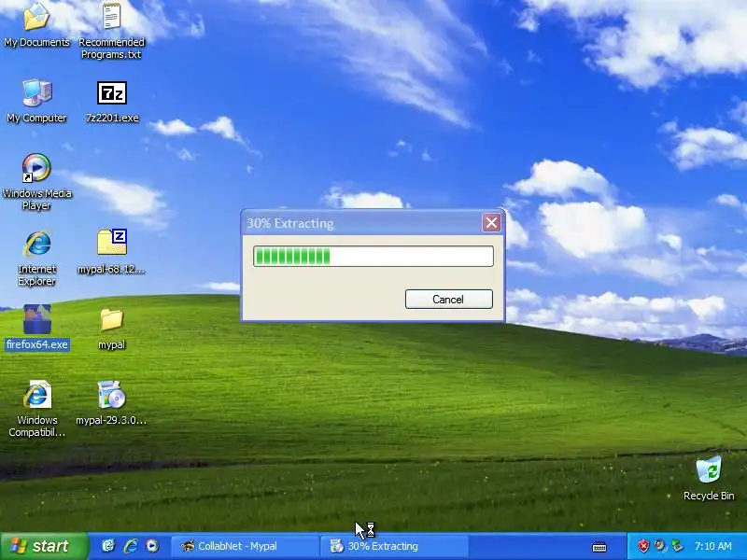This screenshot has width=747, height=560.
Task: Click the green extraction progress bar
Action: pyautogui.click(x=373, y=256)
